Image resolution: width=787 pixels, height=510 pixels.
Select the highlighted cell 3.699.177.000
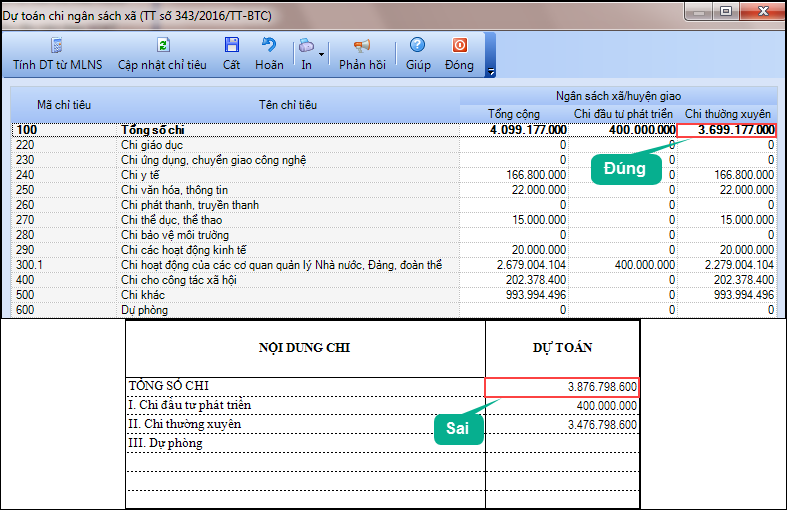click(x=727, y=130)
